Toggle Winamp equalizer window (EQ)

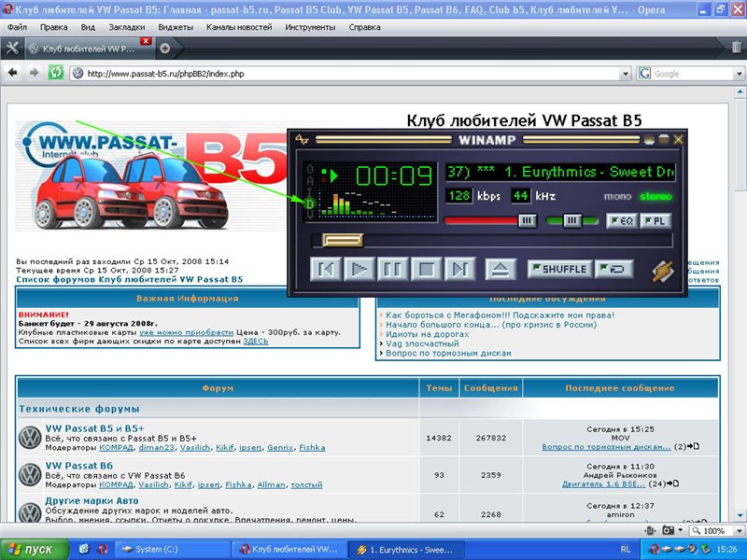click(622, 221)
